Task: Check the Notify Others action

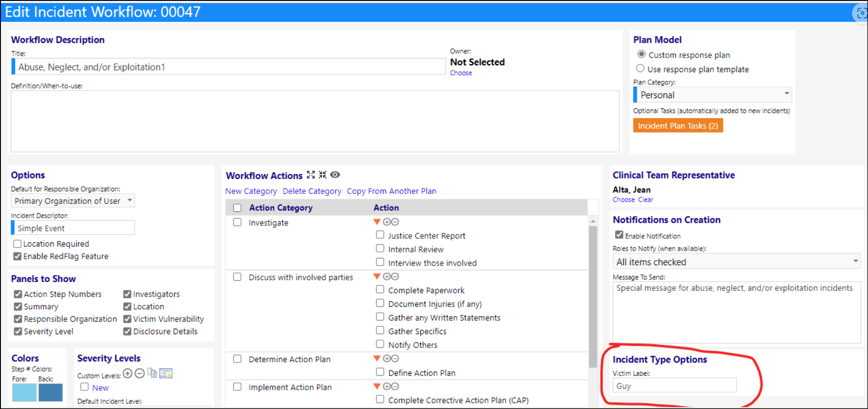Action: tap(380, 344)
